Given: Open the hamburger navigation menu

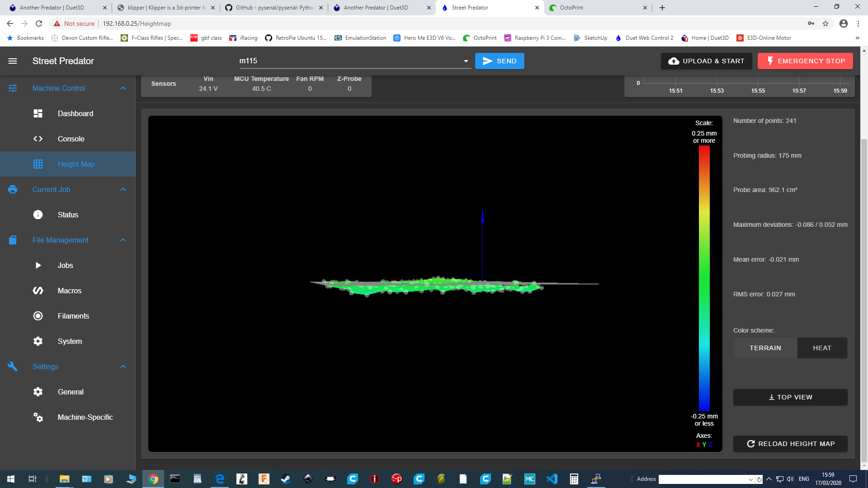Looking at the screenshot, I should [13, 61].
